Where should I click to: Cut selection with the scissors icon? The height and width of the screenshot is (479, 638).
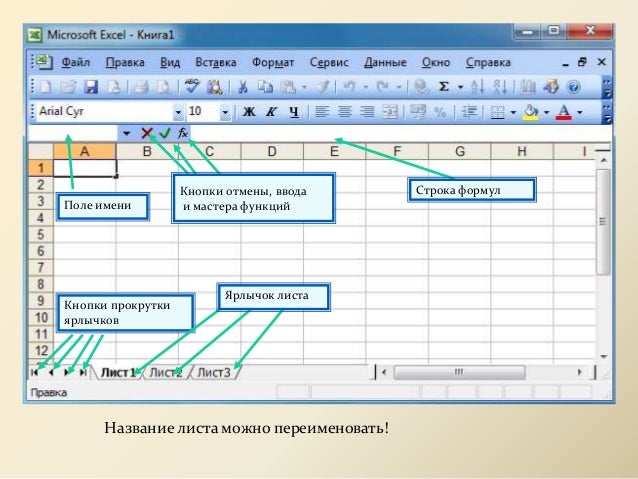tap(243, 87)
